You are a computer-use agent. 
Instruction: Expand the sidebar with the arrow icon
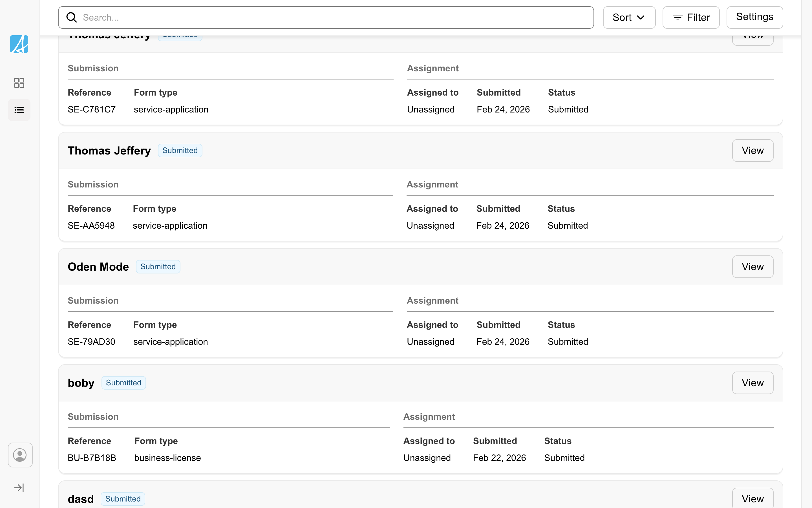[x=19, y=487]
